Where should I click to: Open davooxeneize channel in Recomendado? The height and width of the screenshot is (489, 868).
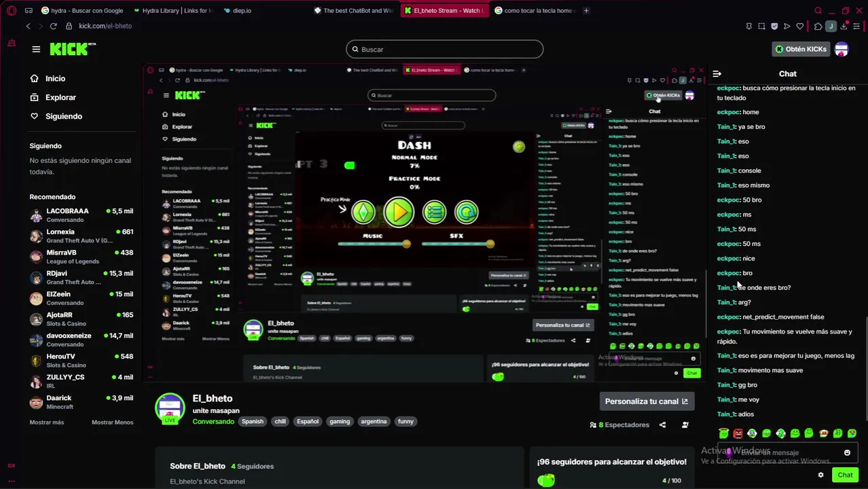click(82, 340)
